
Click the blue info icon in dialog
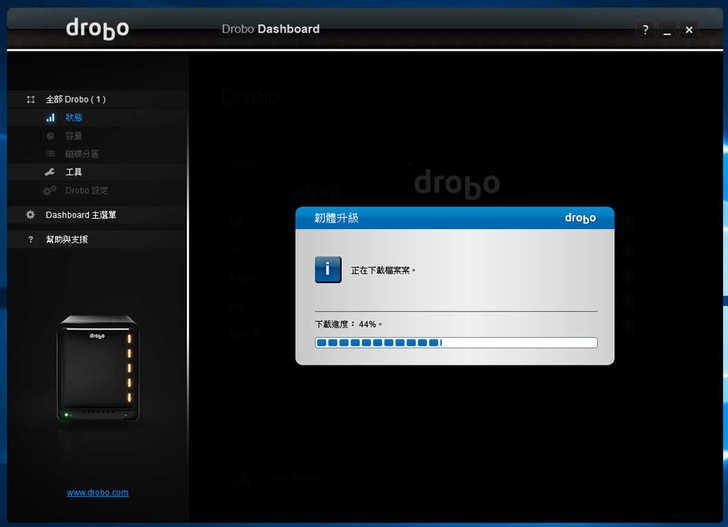(328, 269)
